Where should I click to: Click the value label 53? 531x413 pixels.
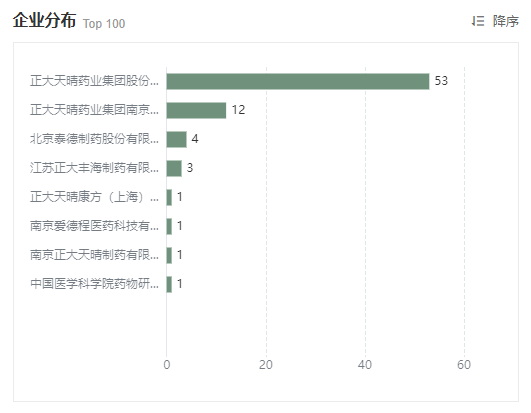(x=441, y=81)
